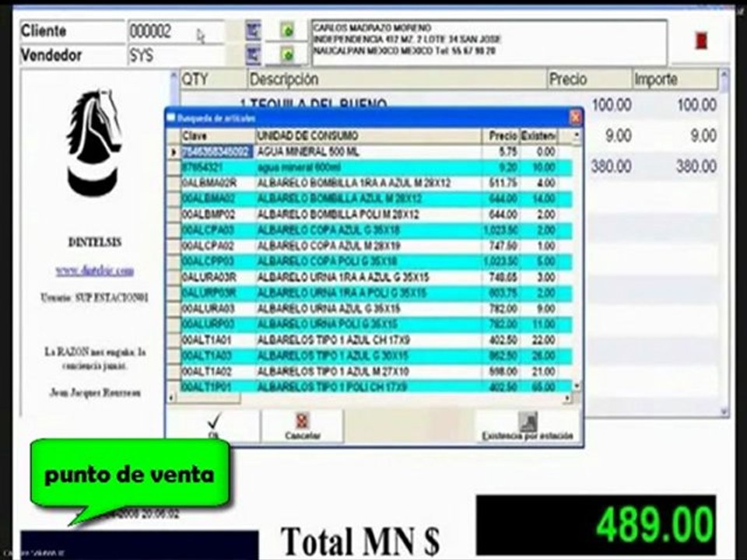Image resolution: width=747 pixels, height=560 pixels.
Task: Click clave 00ALT1A01 cell
Action: [x=218, y=341]
